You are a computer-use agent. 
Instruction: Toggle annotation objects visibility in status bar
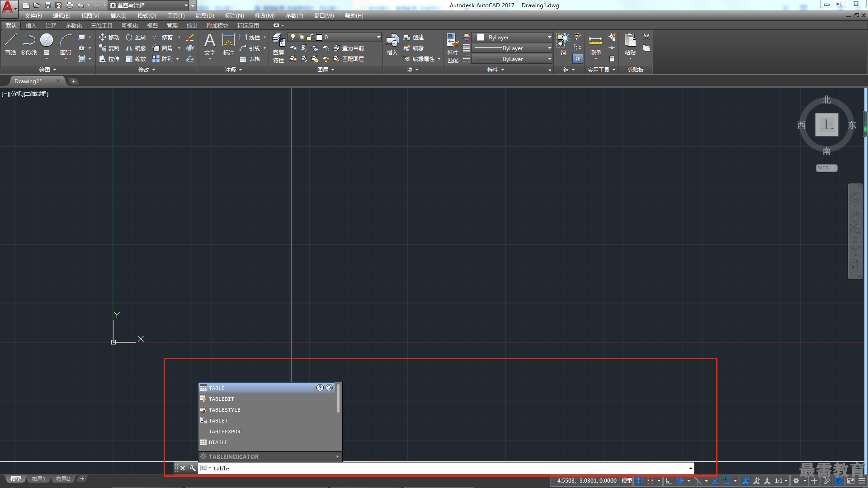745,481
